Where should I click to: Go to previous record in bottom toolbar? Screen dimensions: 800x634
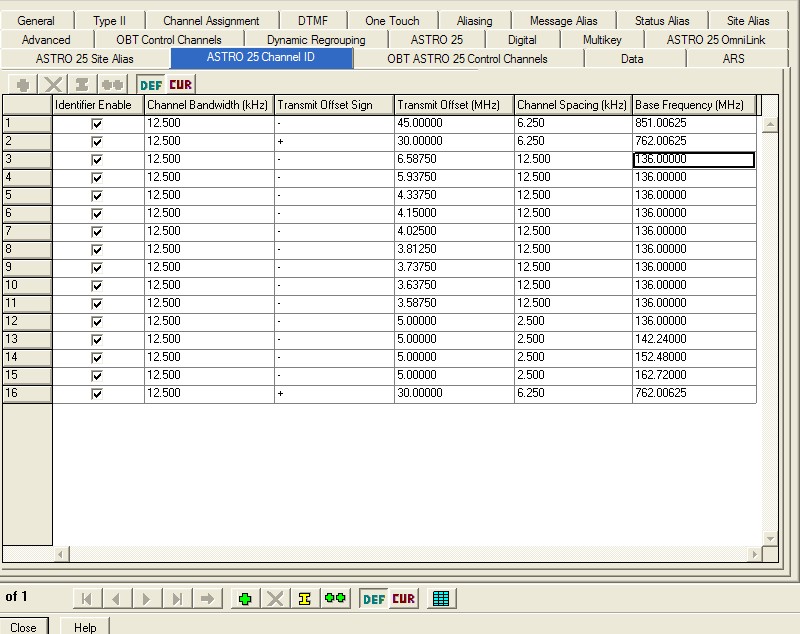(x=116, y=598)
